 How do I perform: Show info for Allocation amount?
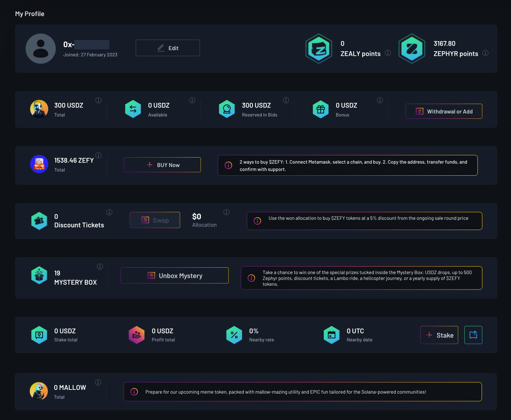(x=226, y=212)
